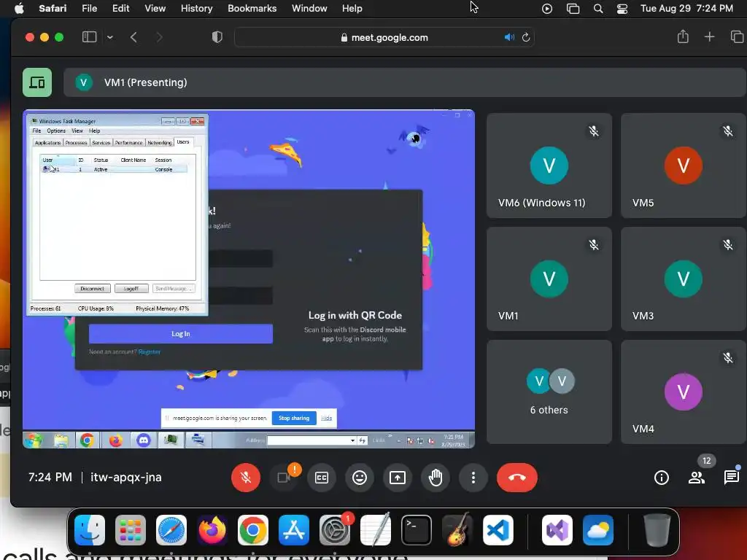The height and width of the screenshot is (560, 747).
Task: Mute tab audio speaker icon
Action: [509, 37]
